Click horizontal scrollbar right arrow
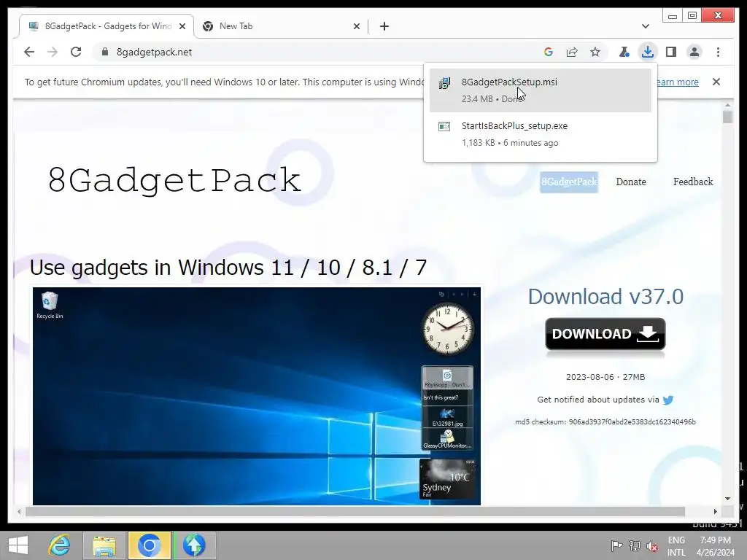The width and height of the screenshot is (747, 560). tap(715, 511)
